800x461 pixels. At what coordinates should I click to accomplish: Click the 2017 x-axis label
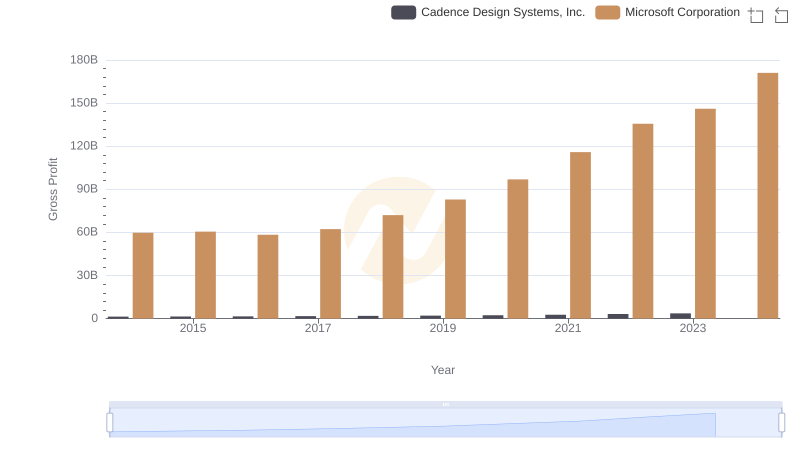[x=318, y=328]
